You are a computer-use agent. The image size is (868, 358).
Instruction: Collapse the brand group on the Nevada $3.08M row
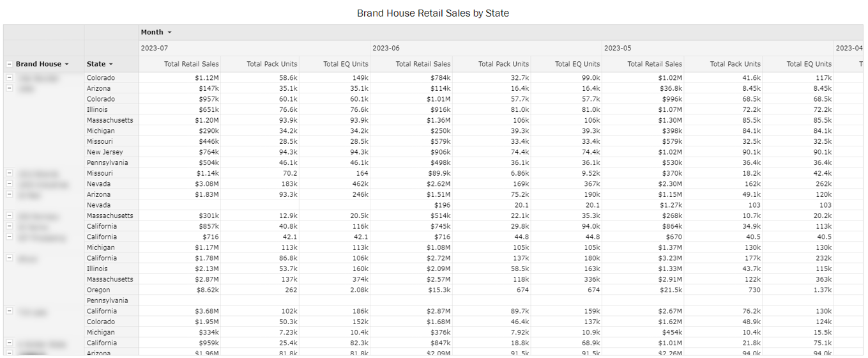click(10, 183)
